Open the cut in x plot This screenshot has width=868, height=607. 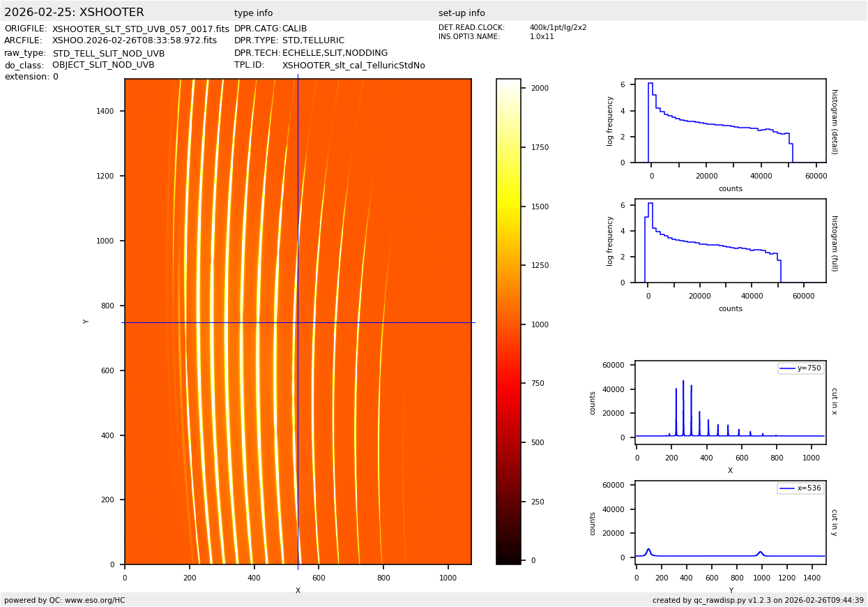[x=730, y=403]
